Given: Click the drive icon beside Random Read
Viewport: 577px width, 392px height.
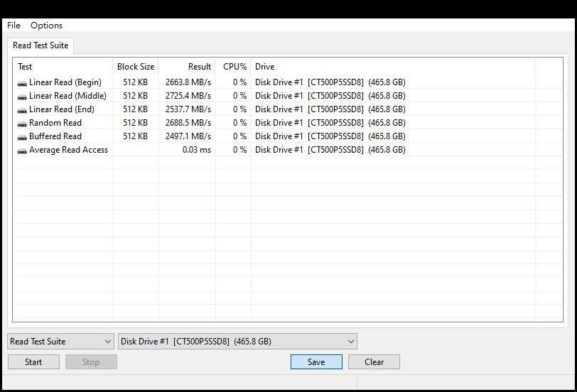Looking at the screenshot, I should coord(22,124).
